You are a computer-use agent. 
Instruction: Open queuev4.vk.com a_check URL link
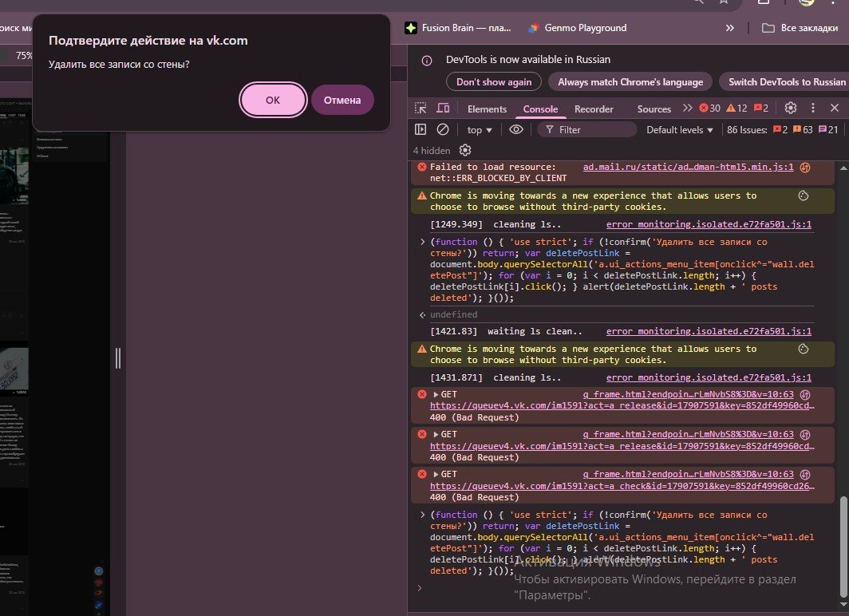(622, 486)
